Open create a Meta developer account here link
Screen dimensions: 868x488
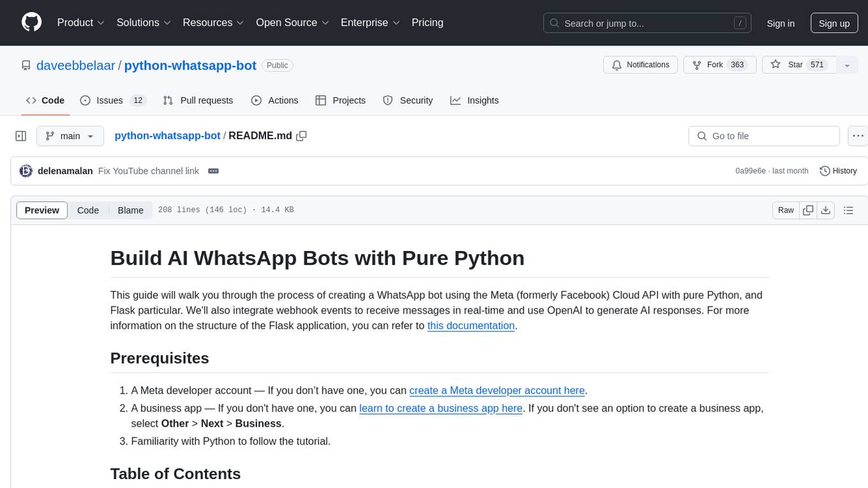[497, 390]
